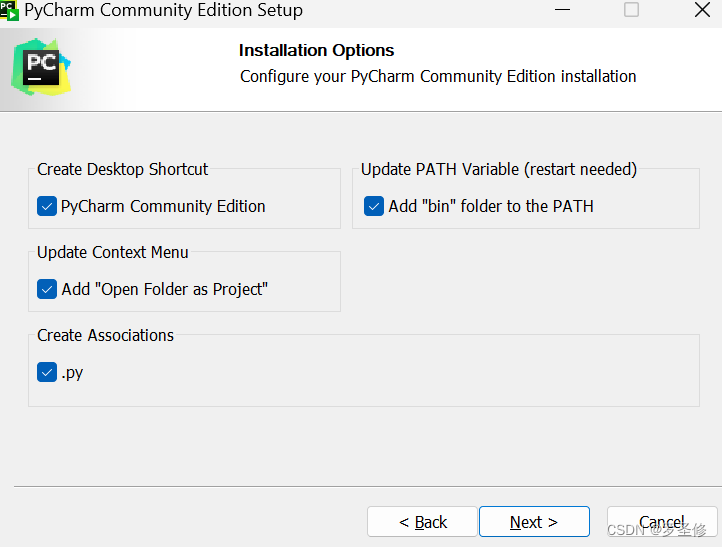Viewport: 722px width, 547px height.
Task: Click the "Configure your PyCharm Community Edition installation" subtitle
Action: click(438, 76)
